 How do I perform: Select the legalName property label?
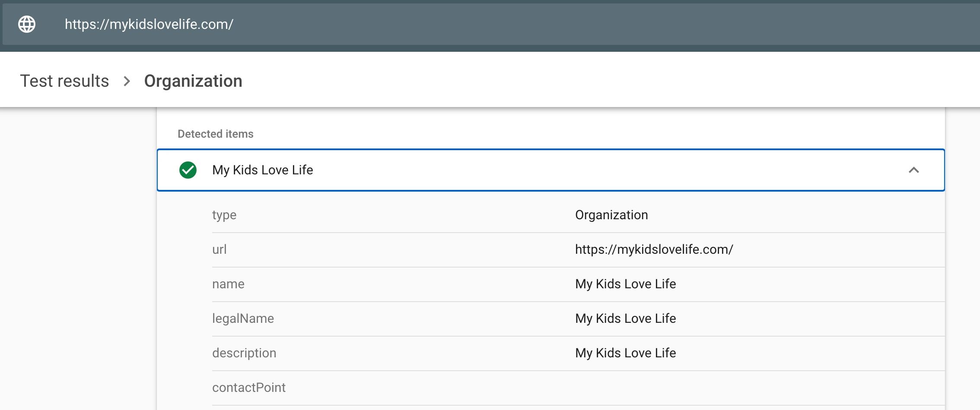point(243,319)
